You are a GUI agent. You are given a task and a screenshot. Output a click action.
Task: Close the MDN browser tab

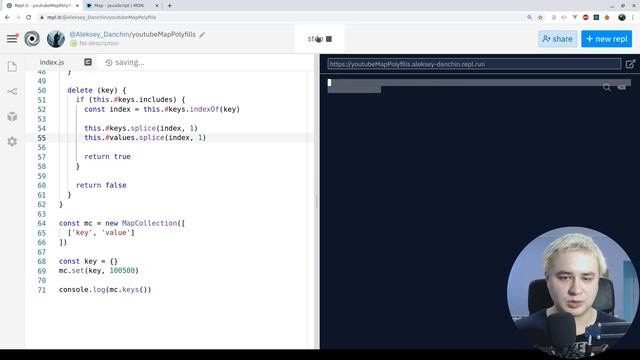click(157, 6)
